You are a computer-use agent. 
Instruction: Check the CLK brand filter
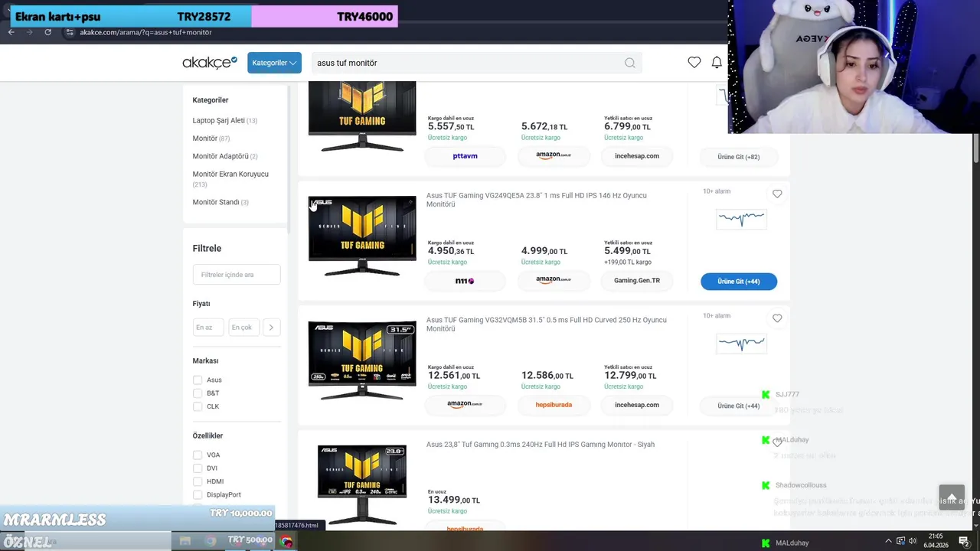(198, 406)
